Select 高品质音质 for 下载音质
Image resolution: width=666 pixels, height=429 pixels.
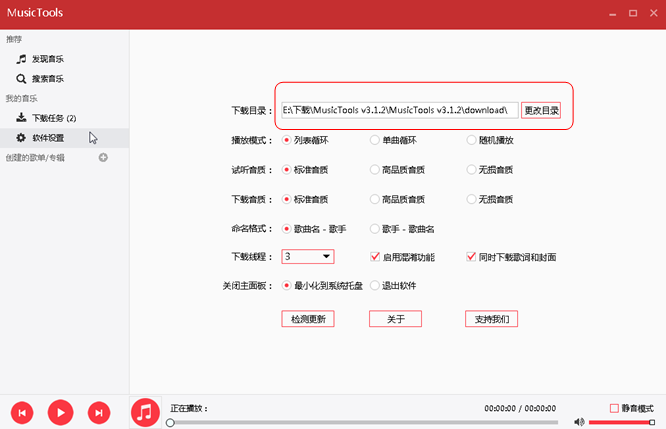374,199
